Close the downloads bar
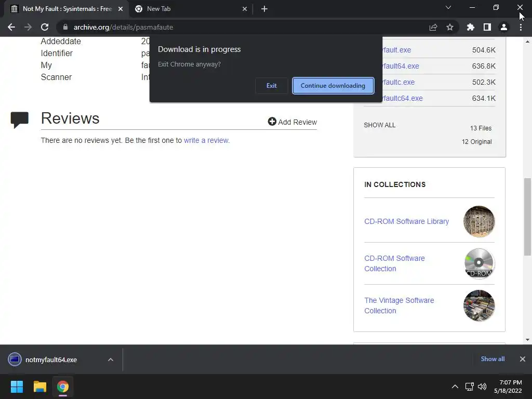This screenshot has width=532, height=399. click(523, 359)
